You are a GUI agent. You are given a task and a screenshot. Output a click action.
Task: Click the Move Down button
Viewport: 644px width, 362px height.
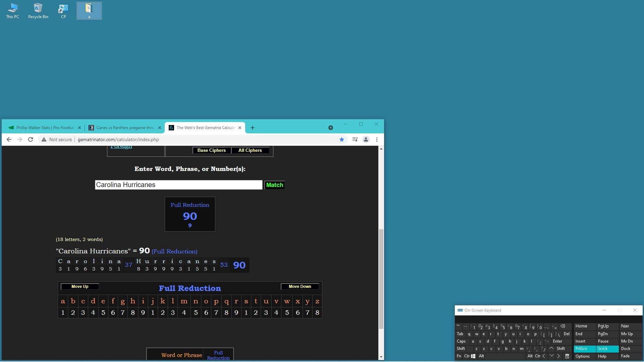[x=300, y=287]
